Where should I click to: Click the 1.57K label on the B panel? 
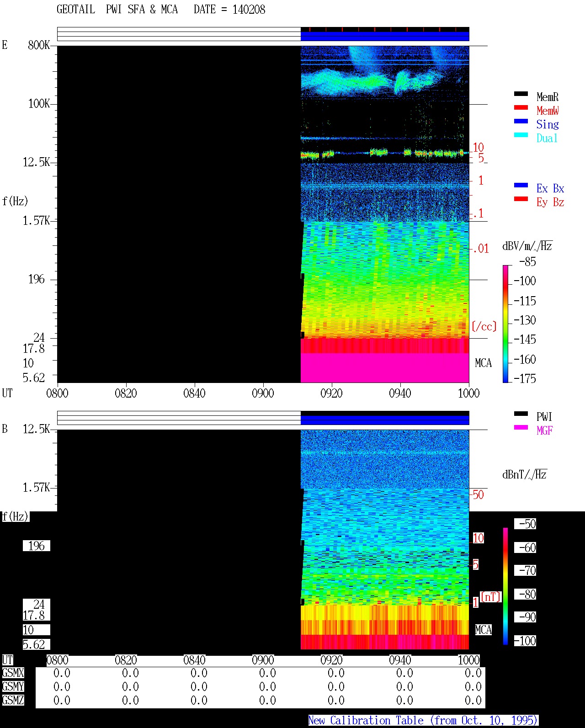click(37, 488)
